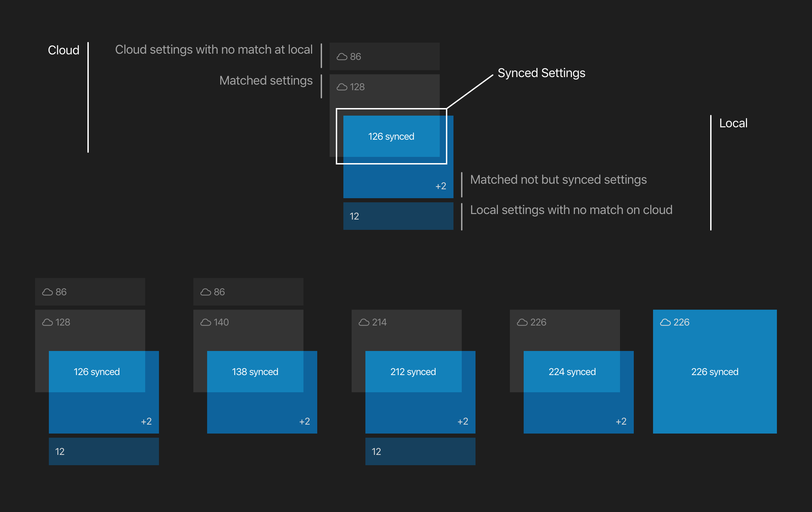Click the Local heading
Viewport: 812px width, 512px height.
click(x=733, y=123)
